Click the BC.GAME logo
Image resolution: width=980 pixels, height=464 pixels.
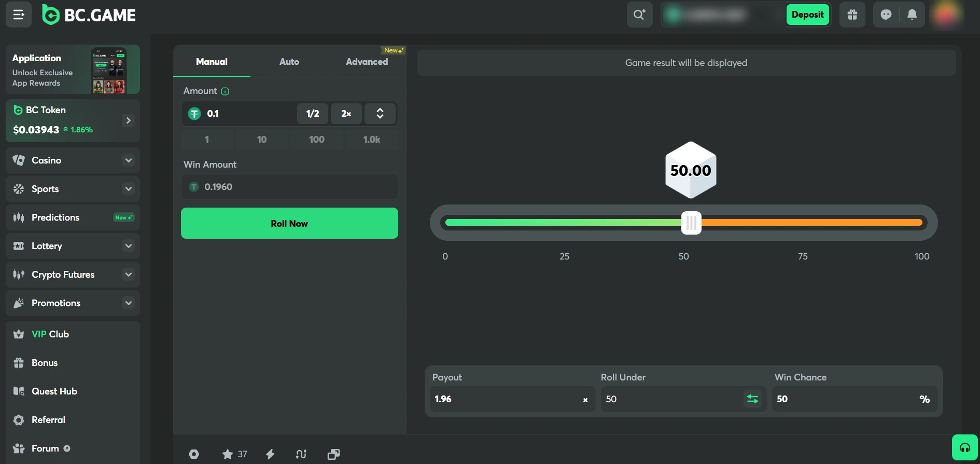point(89,15)
